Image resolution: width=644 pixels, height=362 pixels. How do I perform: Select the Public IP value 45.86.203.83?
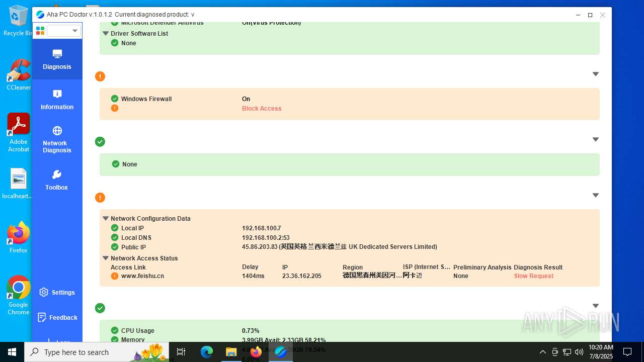(x=260, y=247)
